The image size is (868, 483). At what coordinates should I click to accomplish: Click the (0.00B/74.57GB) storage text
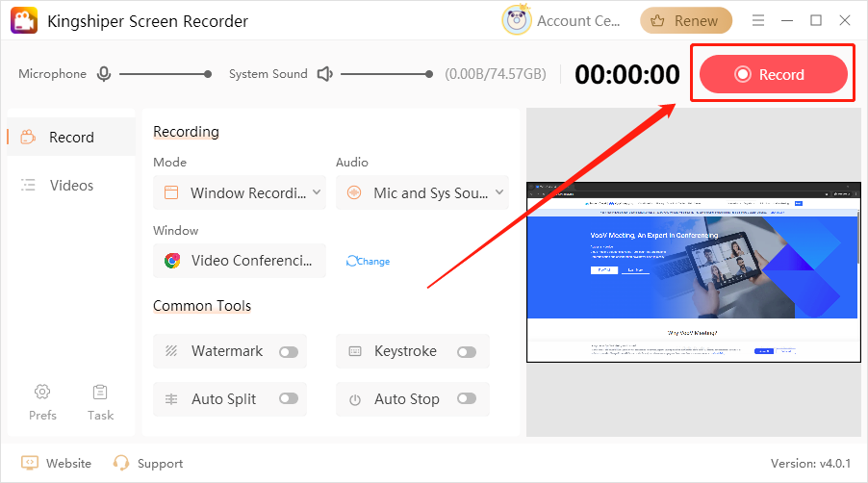[496, 74]
